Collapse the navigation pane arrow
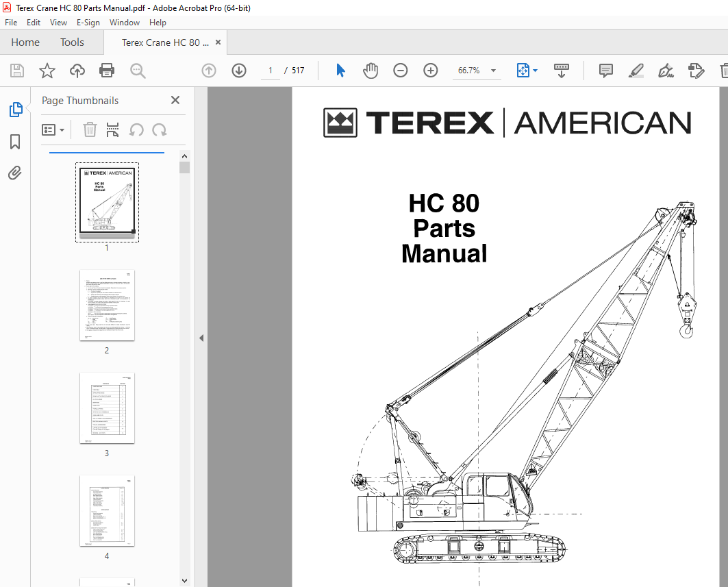The width and height of the screenshot is (728, 587). tap(201, 338)
